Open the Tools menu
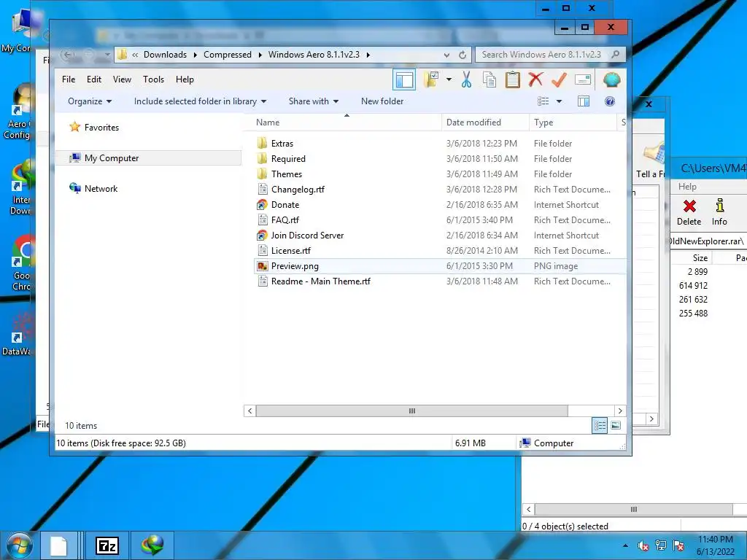The width and height of the screenshot is (747, 560). click(x=153, y=79)
